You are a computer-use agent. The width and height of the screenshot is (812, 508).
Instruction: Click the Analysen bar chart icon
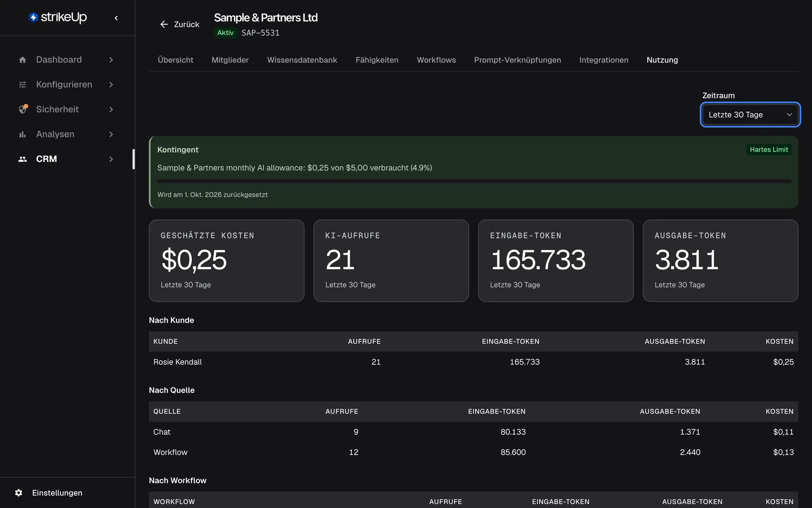click(x=23, y=134)
